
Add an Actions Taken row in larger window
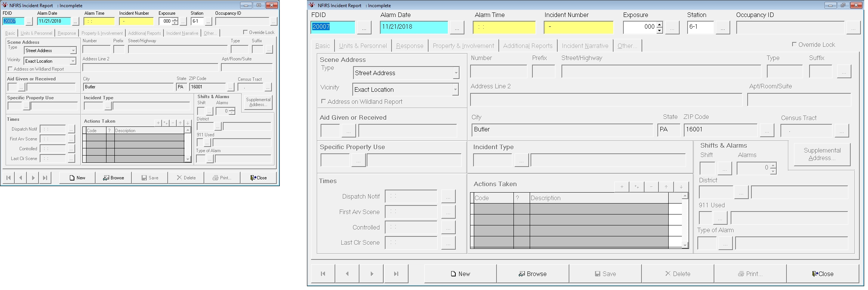[x=622, y=187]
